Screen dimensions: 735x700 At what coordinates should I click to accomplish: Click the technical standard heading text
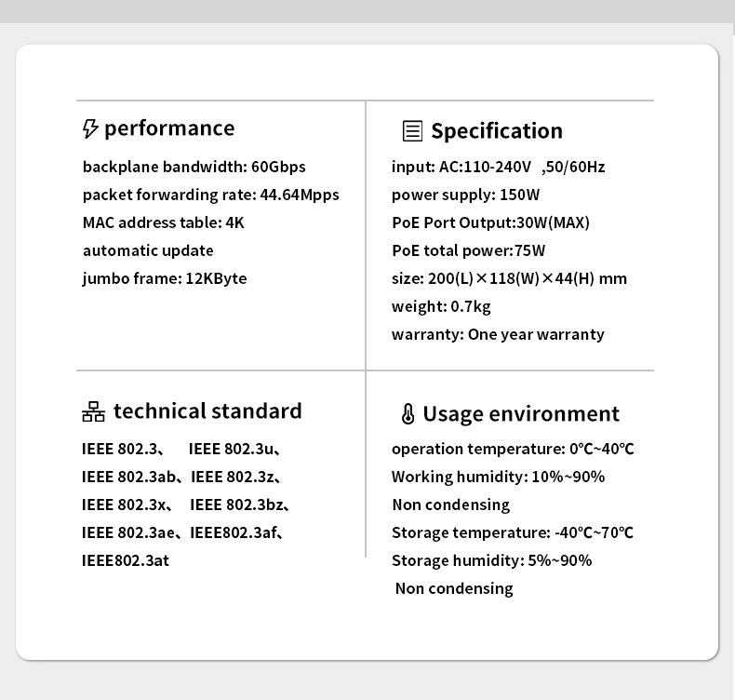pos(207,411)
